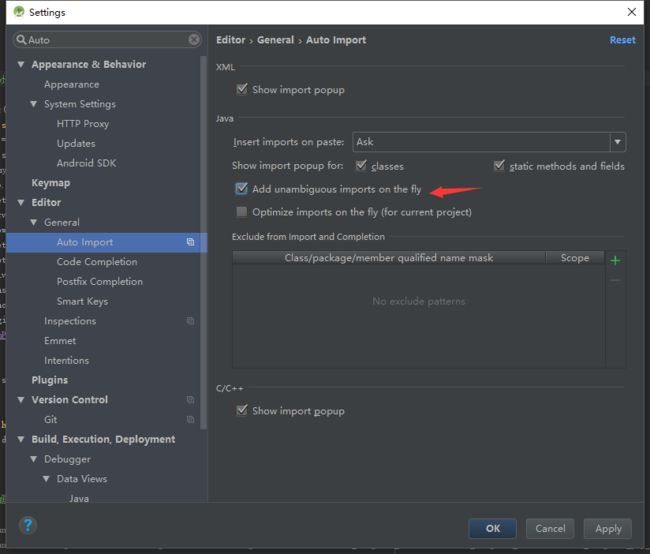This screenshot has width=650, height=554.
Task: Collapse Build, Execution, Deployment node
Action: click(x=21, y=439)
